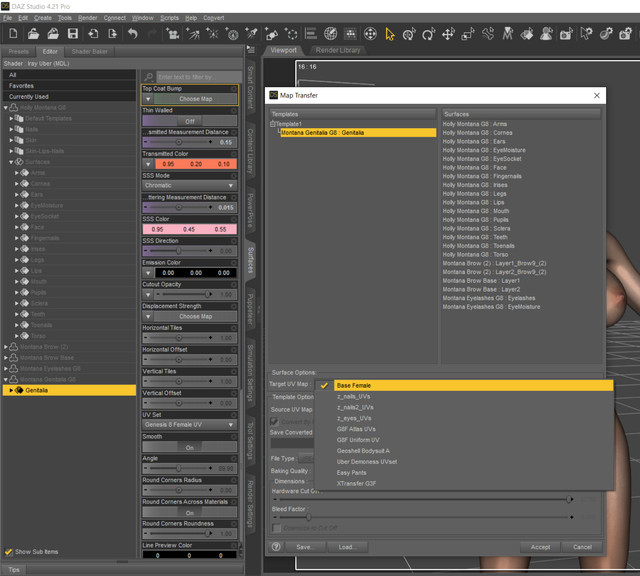Screen dimensions: 640x576
Task: Collapse the Surfaces tree node
Action: coord(11,162)
